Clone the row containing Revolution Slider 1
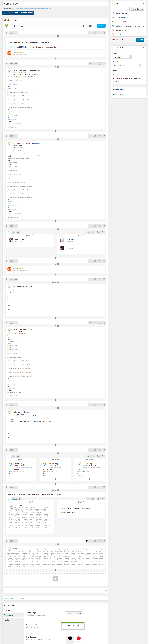 point(99,33)
